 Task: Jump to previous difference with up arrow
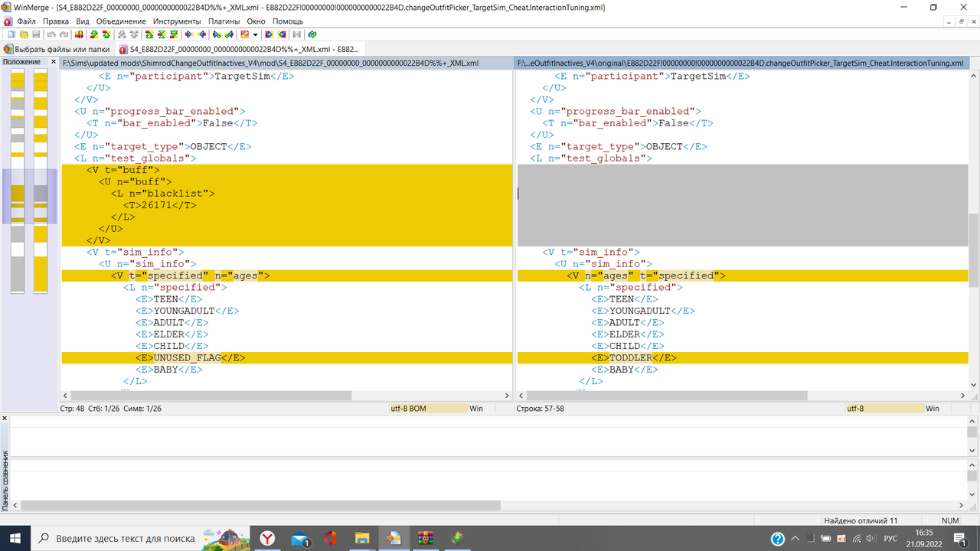pyautogui.click(x=106, y=34)
